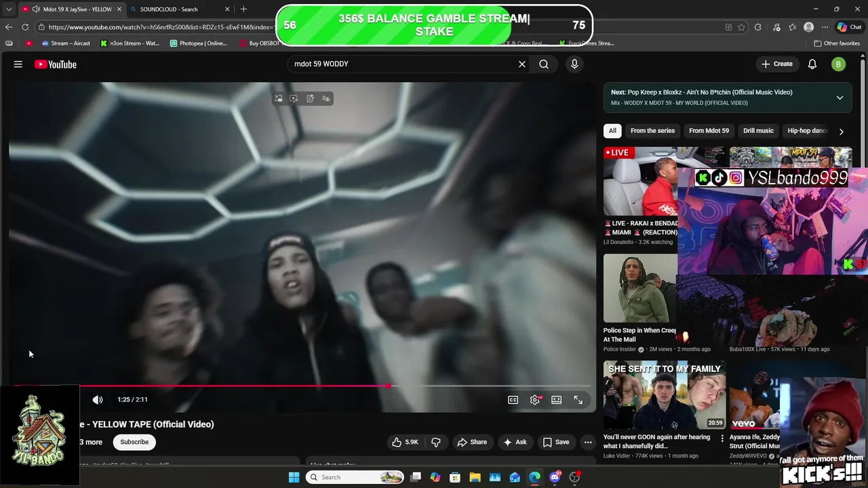The height and width of the screenshot is (488, 868).
Task: Select the From Mdot 59 chip
Action: (x=709, y=131)
